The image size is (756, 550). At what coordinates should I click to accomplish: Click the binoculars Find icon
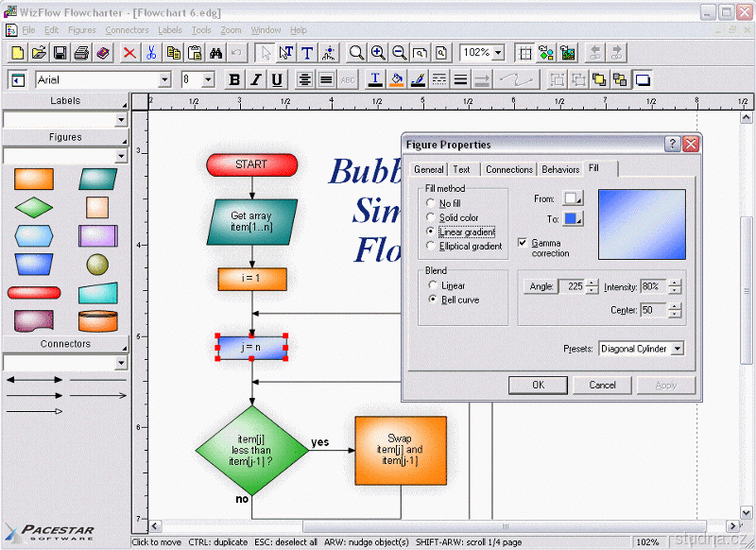click(215, 53)
